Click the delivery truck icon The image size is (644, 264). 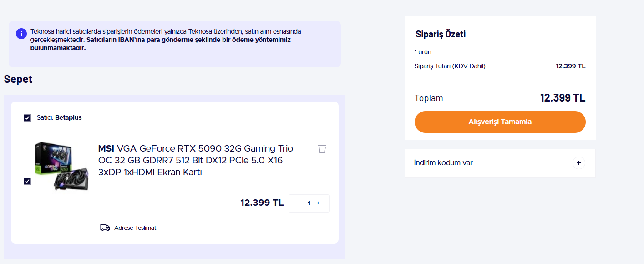[x=105, y=228]
